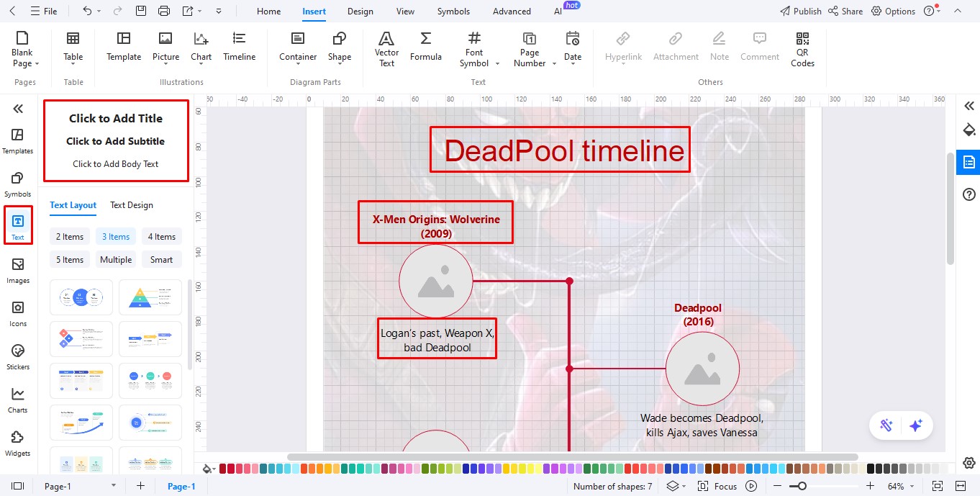This screenshot has height=496, width=980.
Task: Click the export icon in the title bar
Action: (188, 11)
